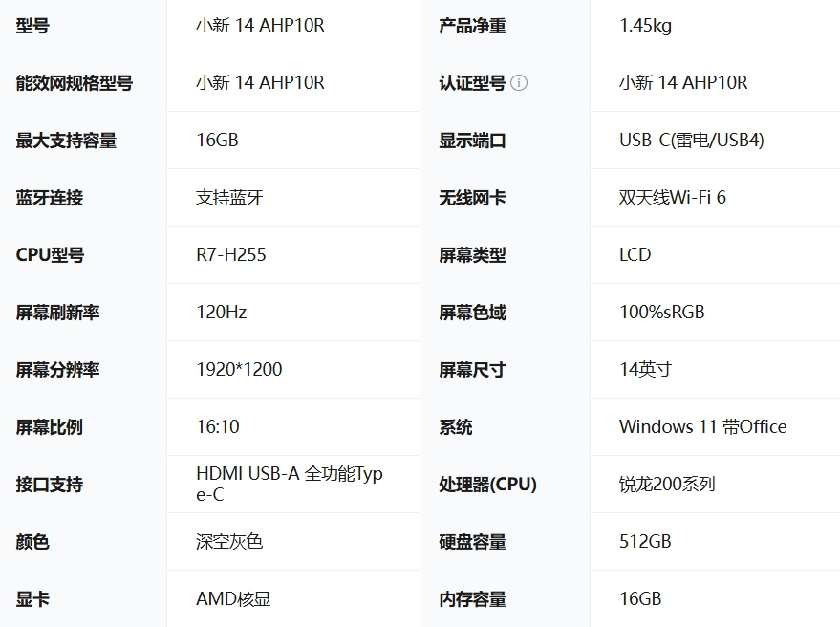This screenshot has width=840, height=627.
Task: Click the 最大支持容量 label
Action: click(x=66, y=141)
